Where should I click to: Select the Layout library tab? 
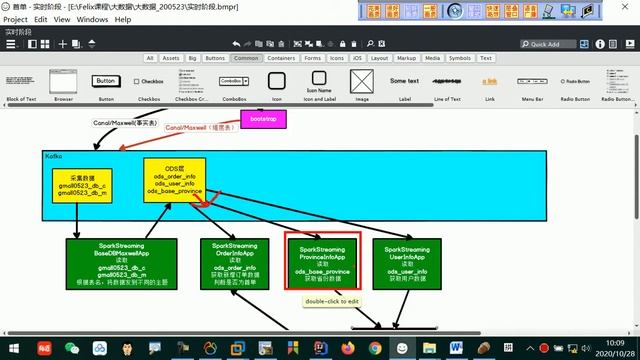(379, 58)
